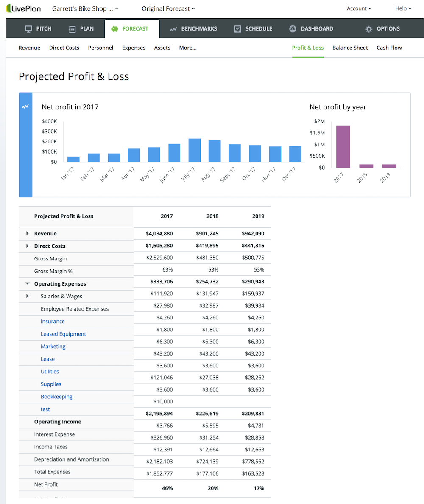Expand the Direct Costs row

[x=28, y=246]
